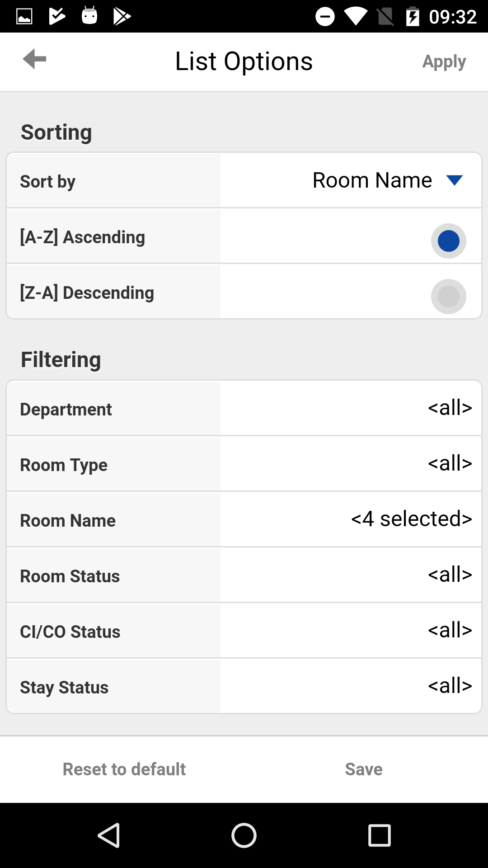Select the [A-Z] Ascending radio button
The width and height of the screenshot is (488, 868).
[449, 241]
